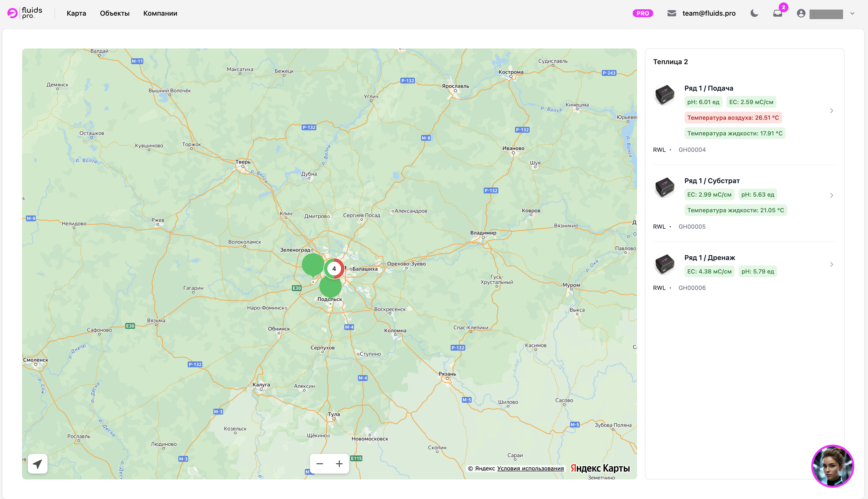The height and width of the screenshot is (499, 868).
Task: Click the fluids pro logo
Action: [x=25, y=13]
